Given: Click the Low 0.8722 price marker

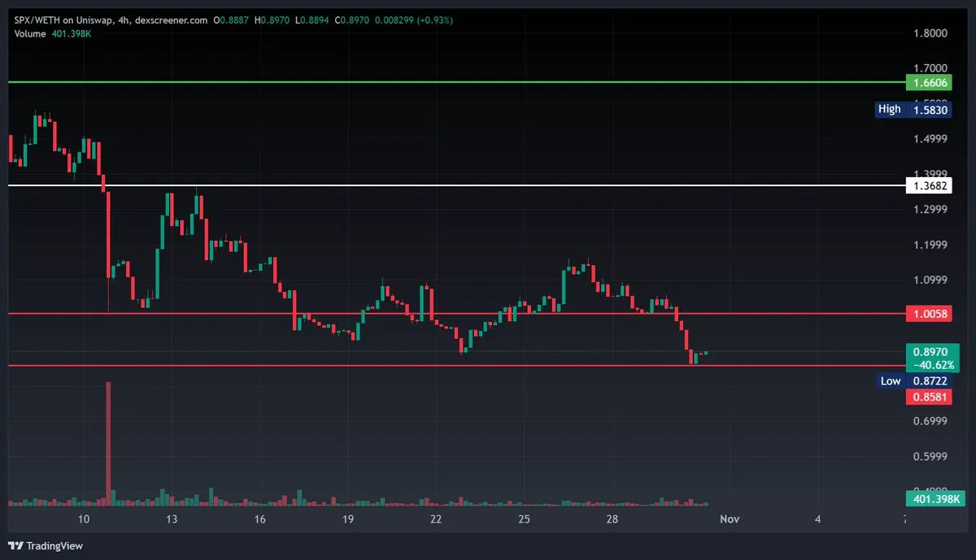Looking at the screenshot, I should coord(916,381).
